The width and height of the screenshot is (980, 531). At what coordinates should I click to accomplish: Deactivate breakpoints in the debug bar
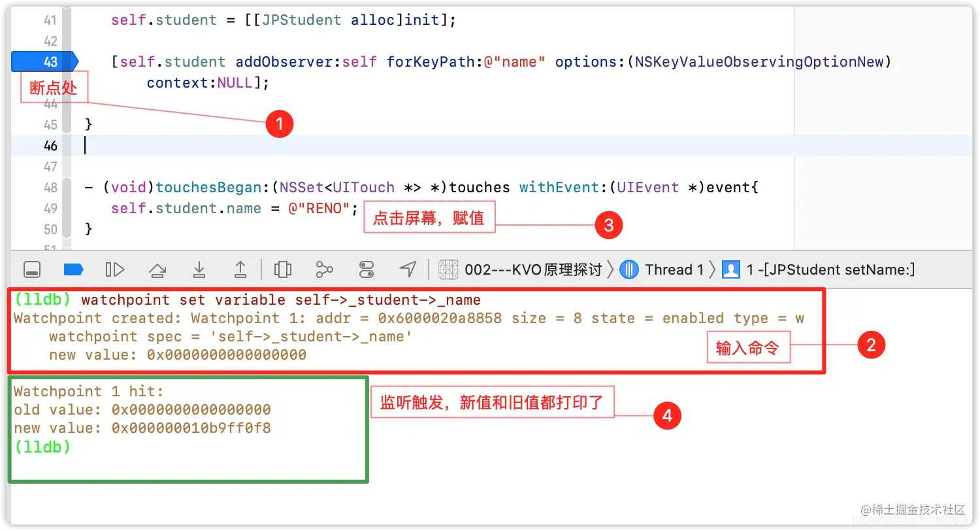click(73, 269)
